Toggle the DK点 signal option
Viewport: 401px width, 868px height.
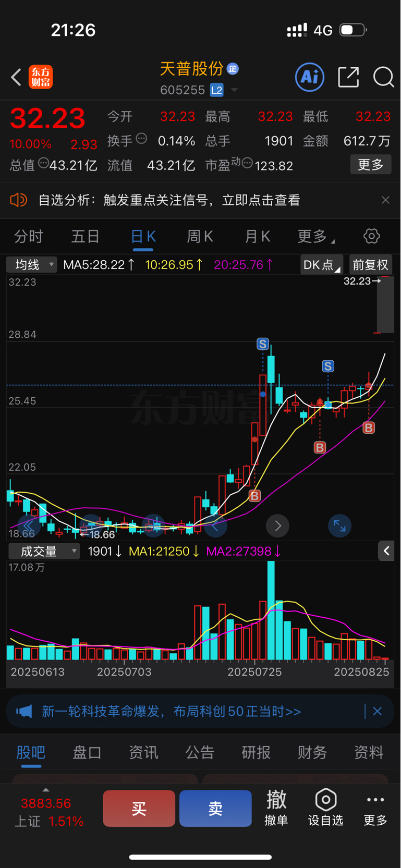coord(322,265)
